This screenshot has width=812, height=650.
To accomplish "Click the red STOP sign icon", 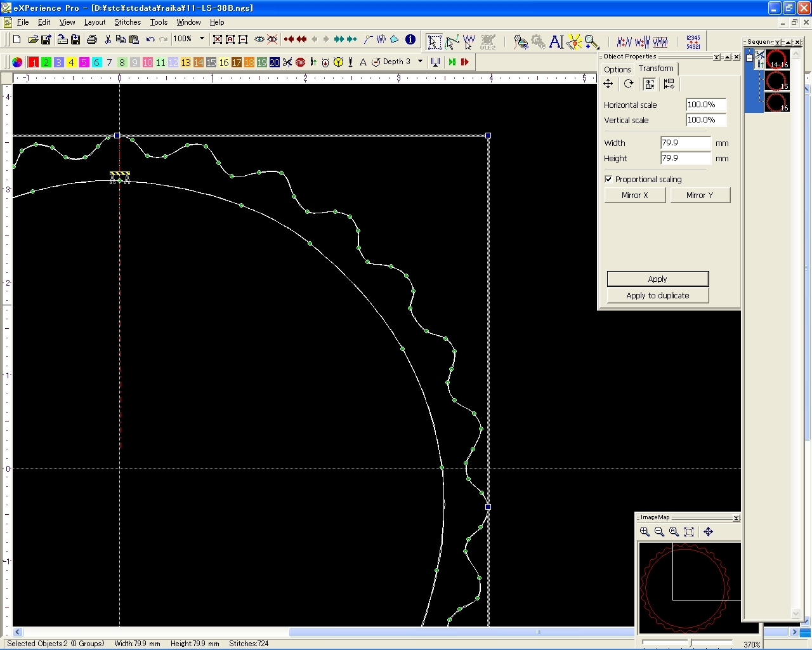I will [301, 62].
